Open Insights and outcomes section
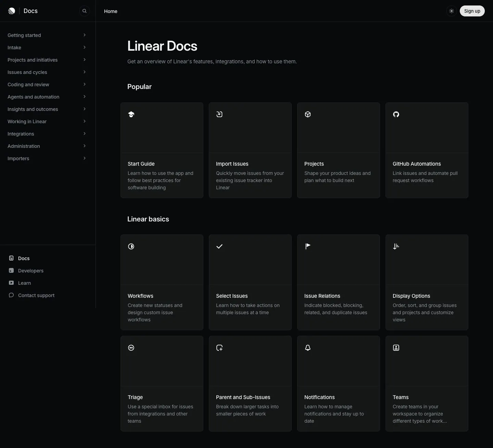This screenshot has height=448, width=493. pos(48,109)
